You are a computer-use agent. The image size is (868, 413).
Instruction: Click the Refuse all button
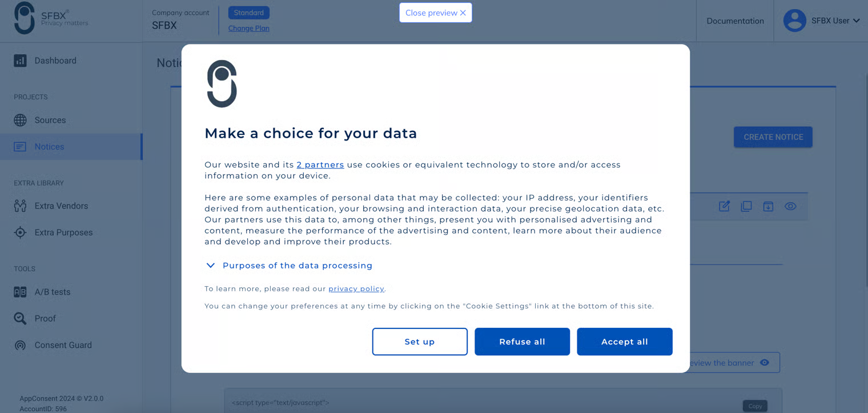[522, 342]
